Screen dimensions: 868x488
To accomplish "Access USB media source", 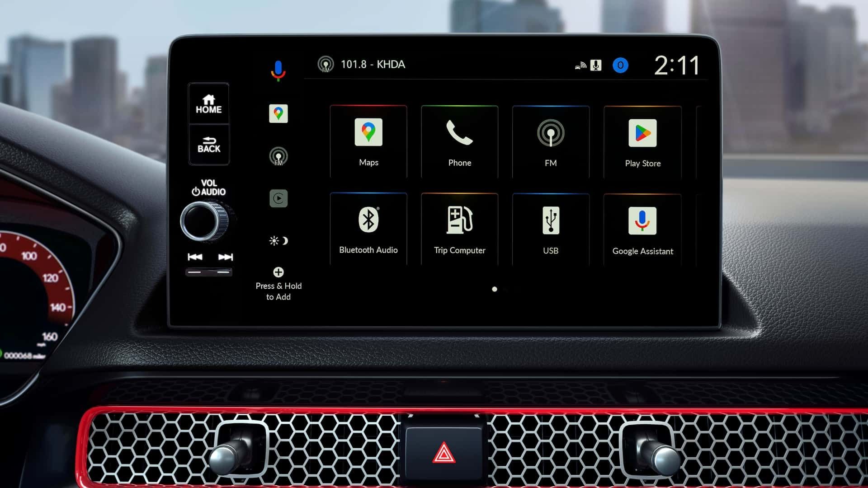I will point(550,230).
